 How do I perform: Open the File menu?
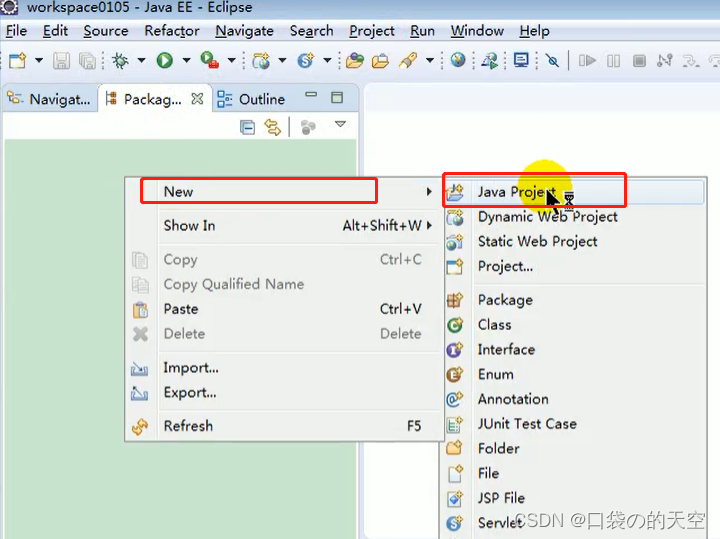tap(17, 31)
